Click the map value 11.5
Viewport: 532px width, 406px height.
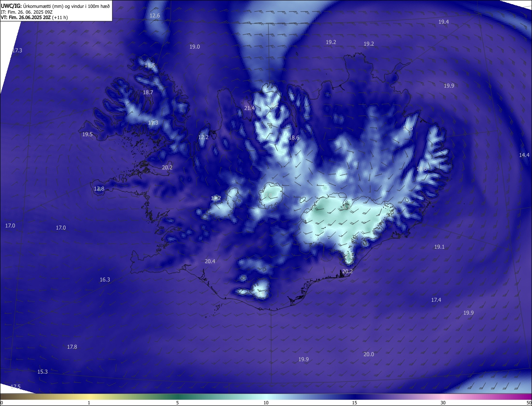click(x=150, y=65)
